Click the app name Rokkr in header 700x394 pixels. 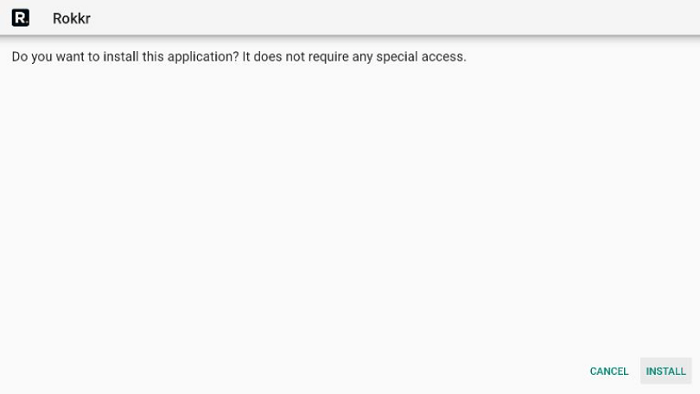point(71,18)
